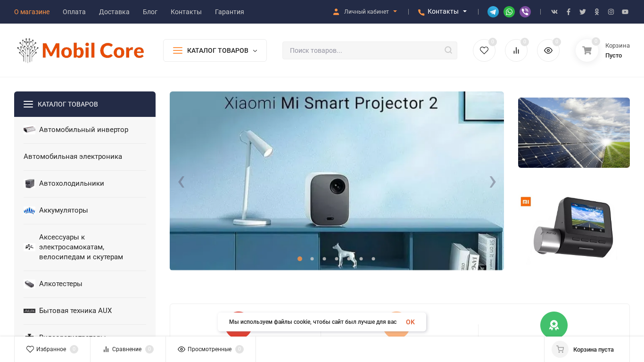Visit the YouTube channel icon
The image size is (644, 362).
(625, 12)
